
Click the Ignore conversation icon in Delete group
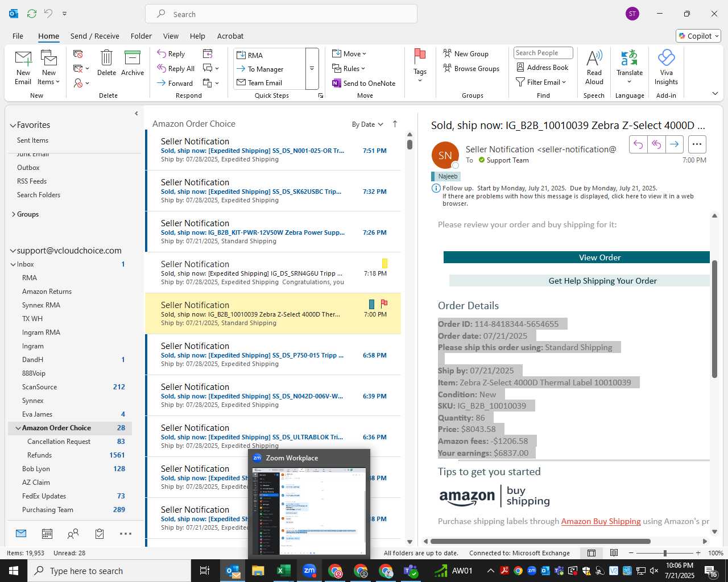coord(78,53)
